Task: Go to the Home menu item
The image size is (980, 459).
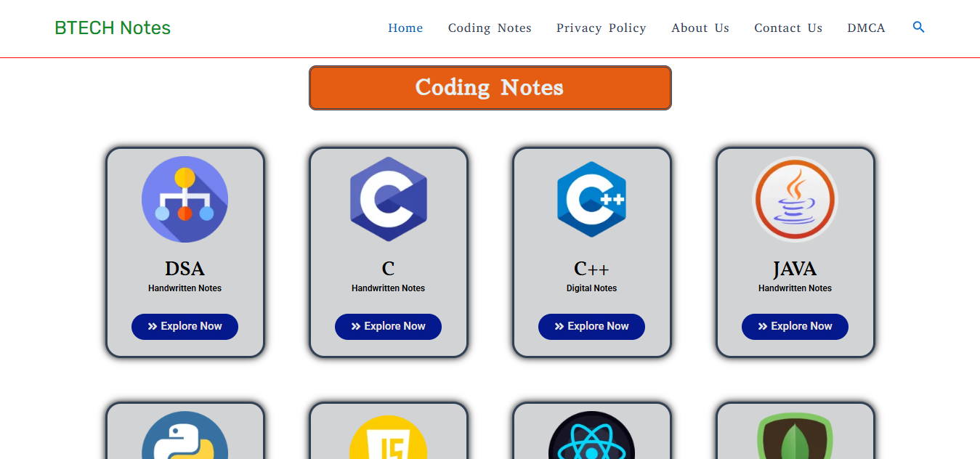Action: (405, 28)
